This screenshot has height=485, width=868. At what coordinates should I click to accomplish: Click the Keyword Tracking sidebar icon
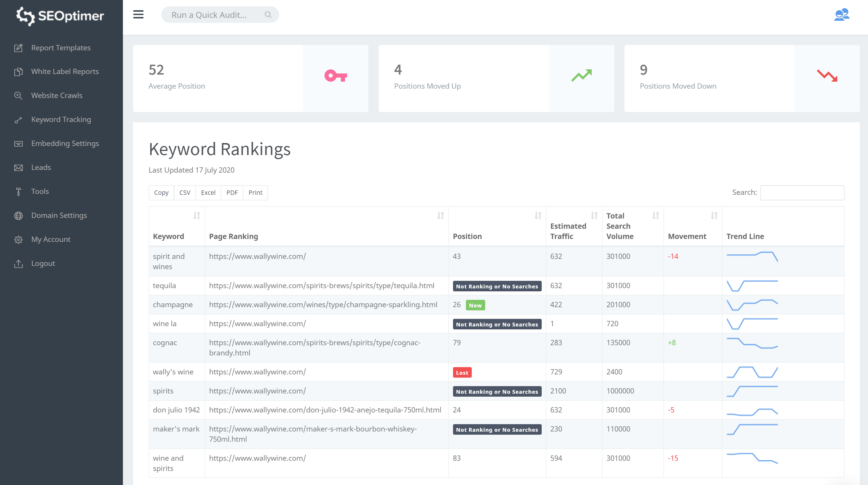click(18, 119)
